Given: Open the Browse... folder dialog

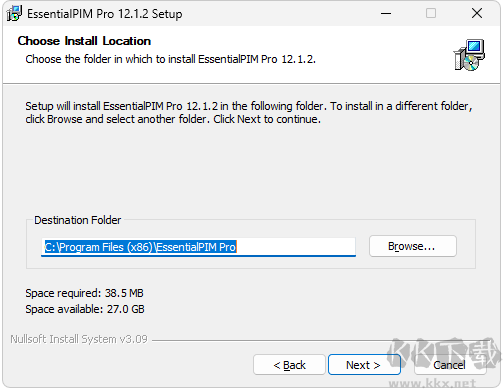Looking at the screenshot, I should tap(413, 246).
